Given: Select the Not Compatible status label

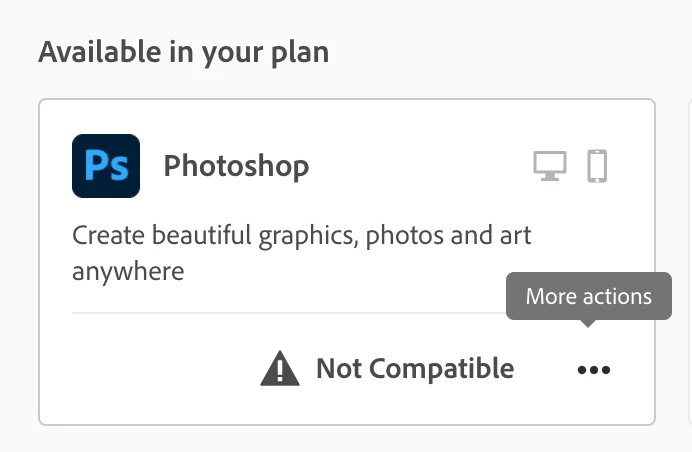Looking at the screenshot, I should 415,368.
